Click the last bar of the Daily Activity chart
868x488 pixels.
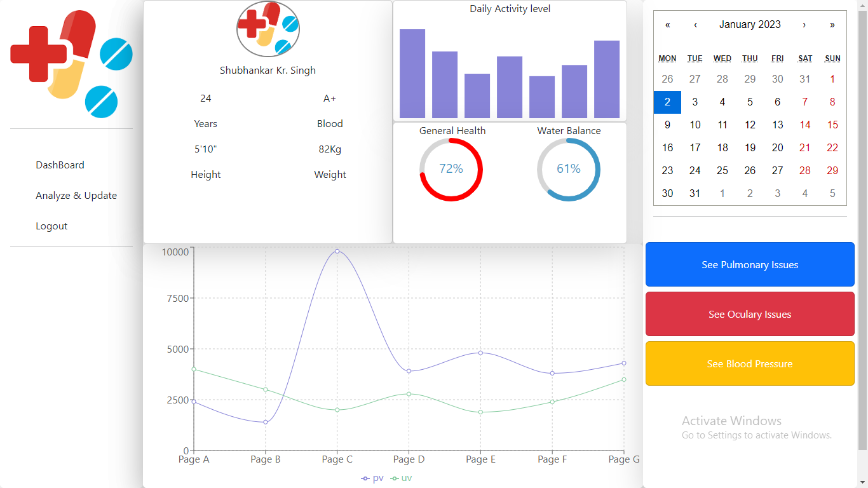[x=607, y=79]
